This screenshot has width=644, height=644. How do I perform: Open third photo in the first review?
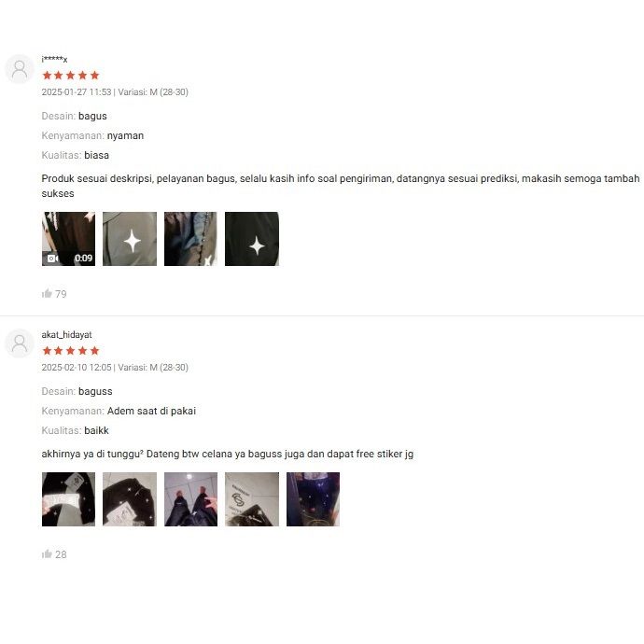pyautogui.click(x=190, y=239)
